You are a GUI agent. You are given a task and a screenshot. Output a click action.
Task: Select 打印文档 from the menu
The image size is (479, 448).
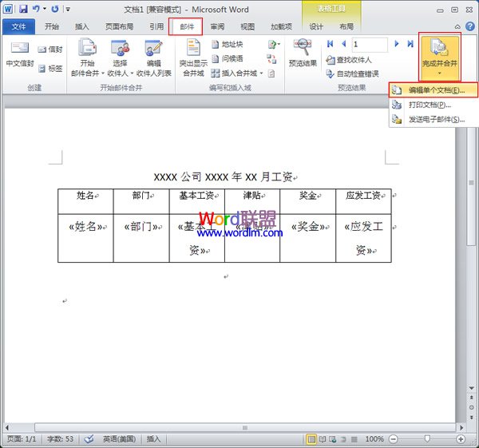point(430,105)
